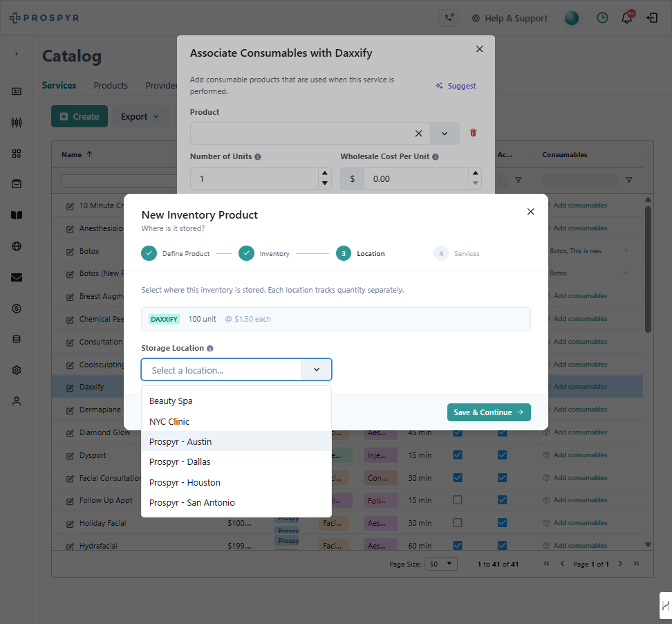Click the globe icon in sidebar
The width and height of the screenshot is (672, 624).
17,246
